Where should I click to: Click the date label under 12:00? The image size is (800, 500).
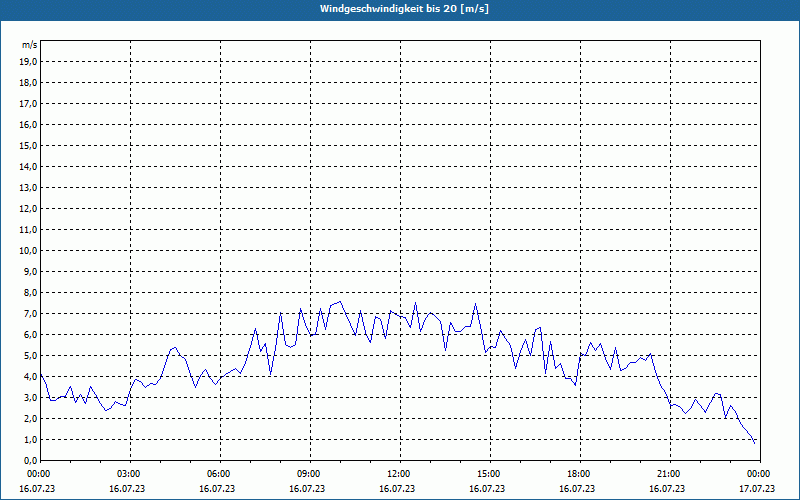[x=397, y=488]
